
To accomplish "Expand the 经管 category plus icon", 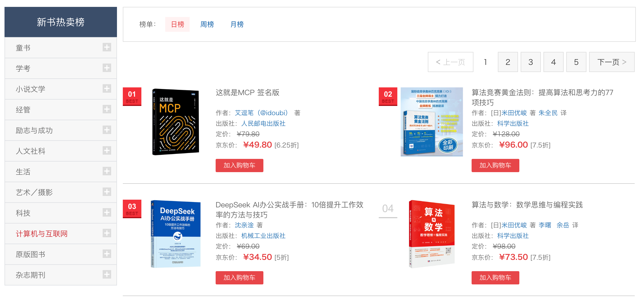I will [107, 109].
